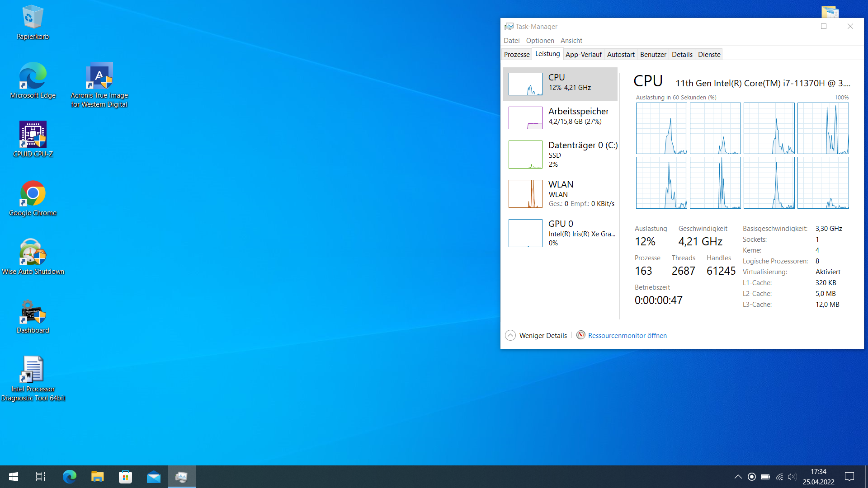Switch to the Autostart tab
The width and height of the screenshot is (868, 488).
pyautogui.click(x=620, y=55)
